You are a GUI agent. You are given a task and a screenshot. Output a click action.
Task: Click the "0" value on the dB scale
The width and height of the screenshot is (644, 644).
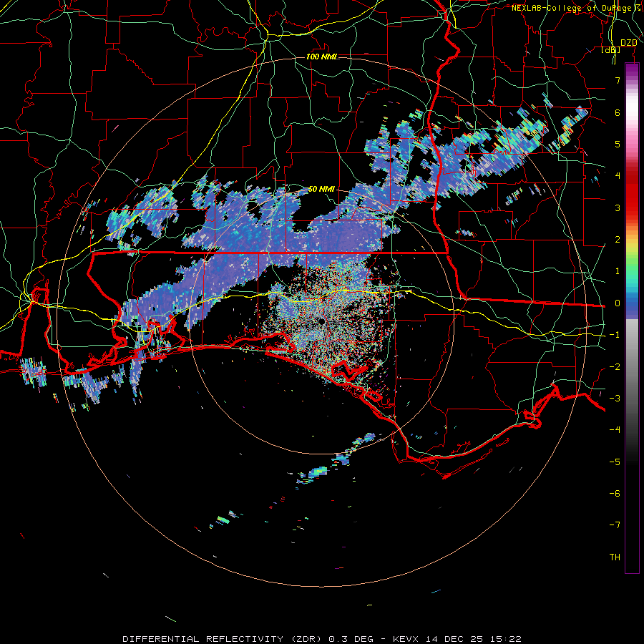(x=618, y=303)
